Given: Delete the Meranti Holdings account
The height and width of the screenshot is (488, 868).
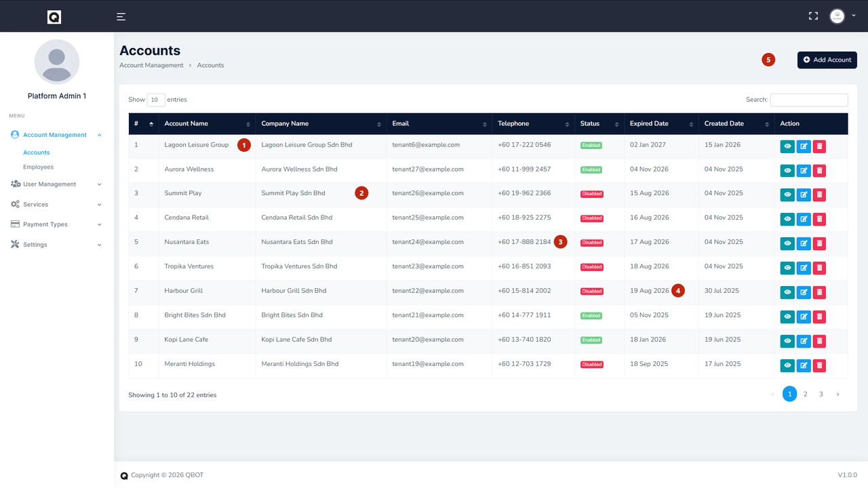Looking at the screenshot, I should (x=819, y=366).
